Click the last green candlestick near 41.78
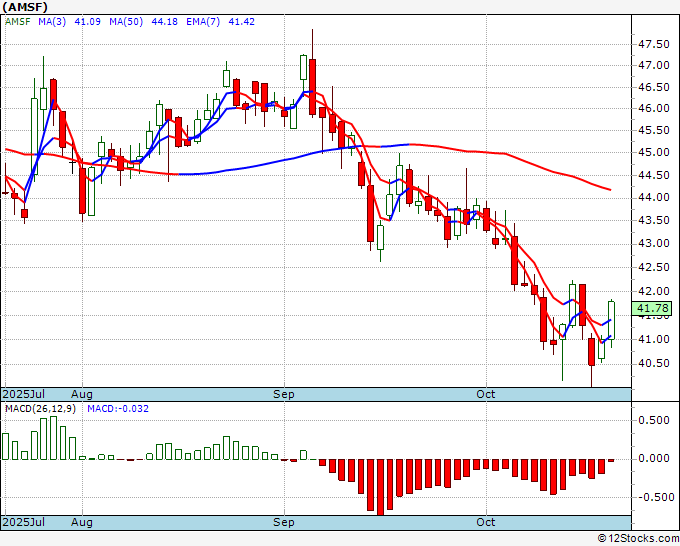 point(611,324)
